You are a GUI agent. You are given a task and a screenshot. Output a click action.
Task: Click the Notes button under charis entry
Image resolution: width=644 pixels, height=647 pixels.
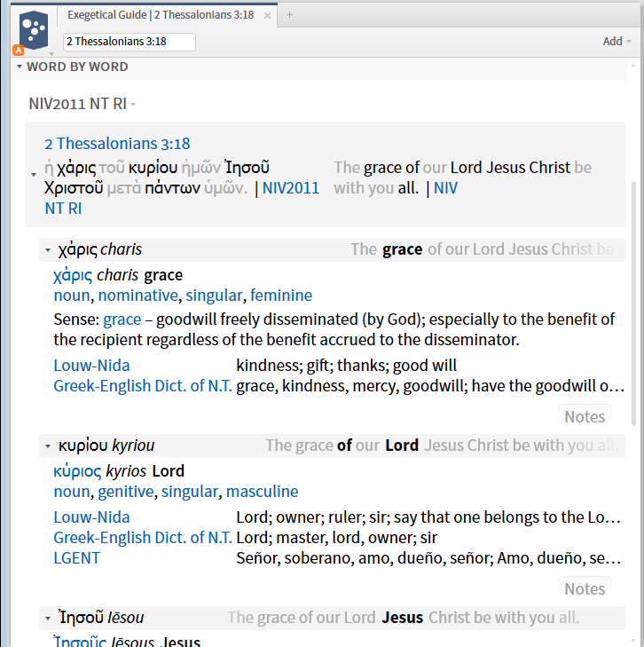pos(585,416)
